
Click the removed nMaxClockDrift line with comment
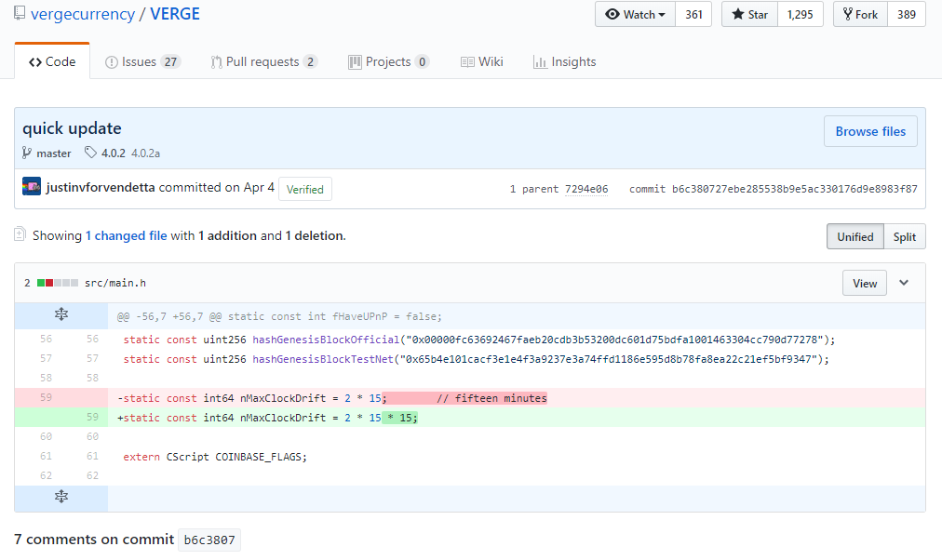click(x=332, y=398)
